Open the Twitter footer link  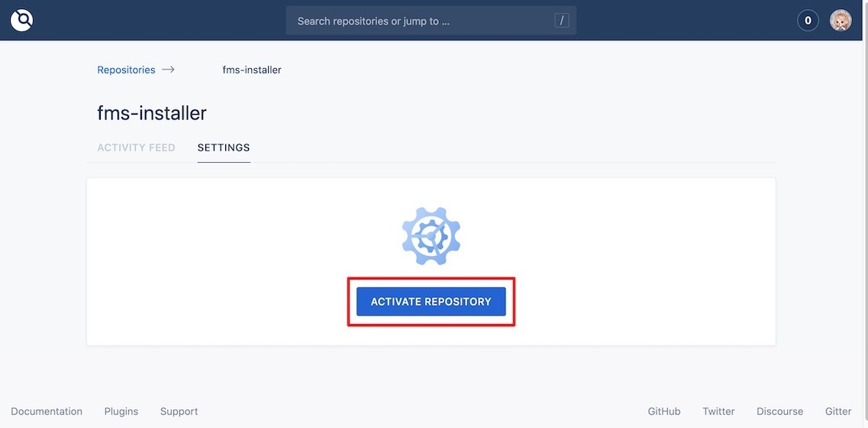(718, 411)
